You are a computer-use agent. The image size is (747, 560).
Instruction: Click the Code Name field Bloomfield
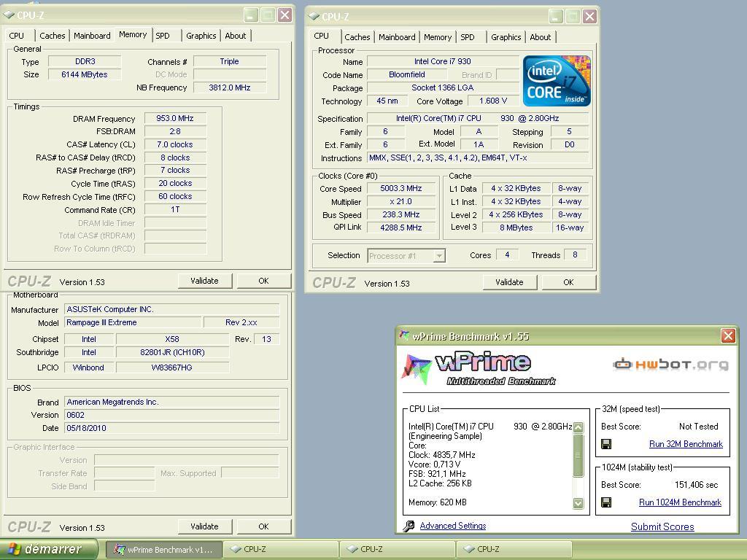tap(407, 75)
